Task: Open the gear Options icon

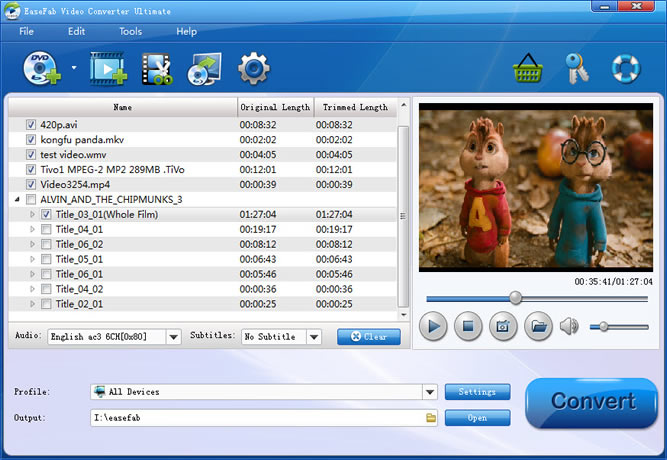Action: tap(254, 68)
